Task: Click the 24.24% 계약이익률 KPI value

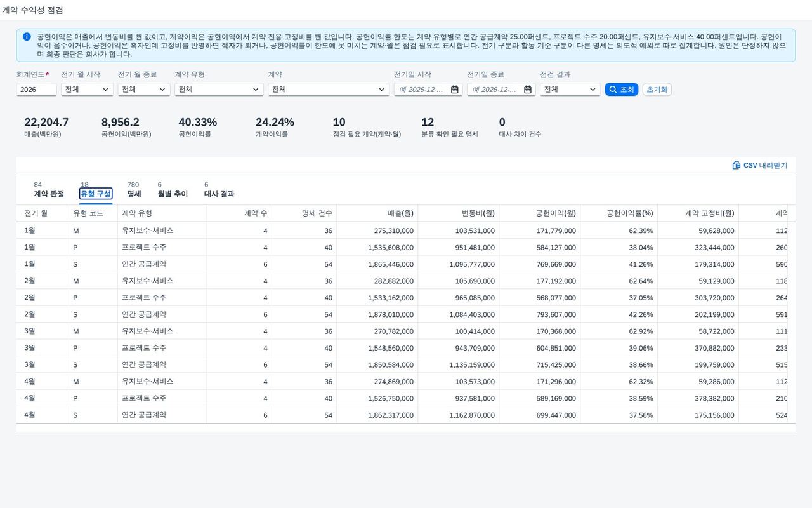Action: pyautogui.click(x=275, y=123)
